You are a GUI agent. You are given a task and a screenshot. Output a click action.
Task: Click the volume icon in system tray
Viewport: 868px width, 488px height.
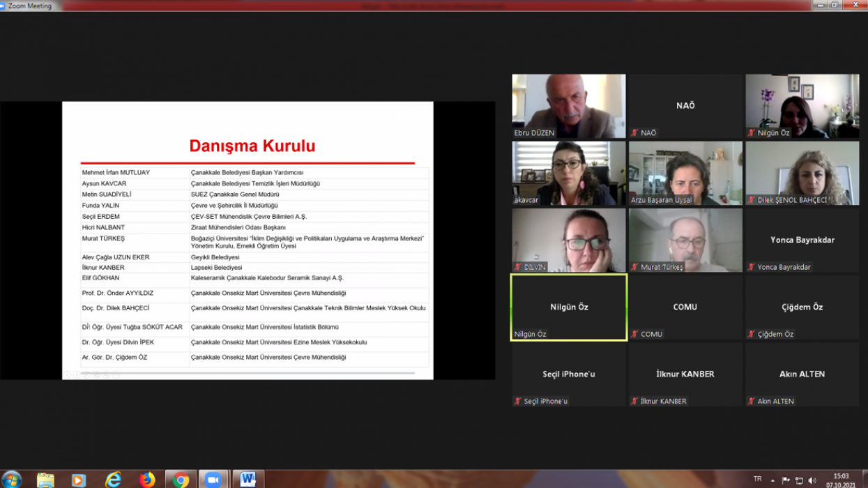tap(812, 480)
